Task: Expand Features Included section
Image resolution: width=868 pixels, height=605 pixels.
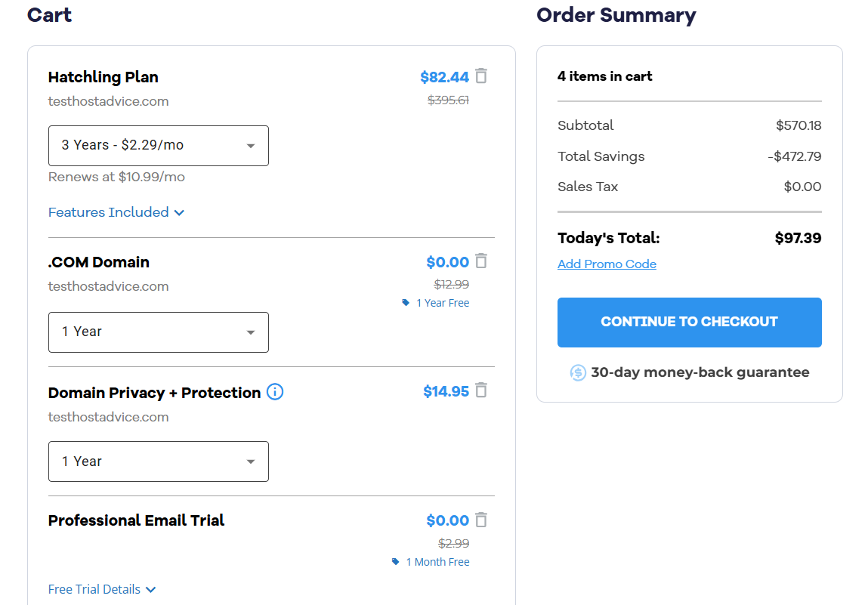Action: click(116, 212)
